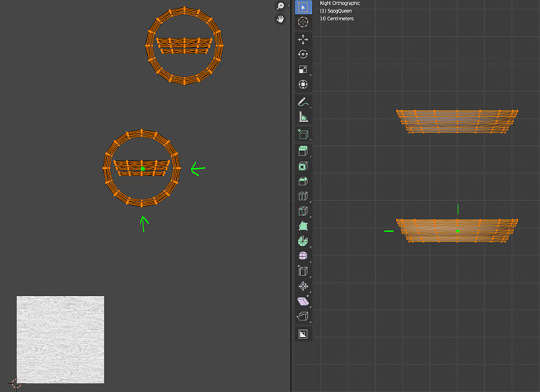Click the UV editor pan hand icon
540x392 pixels.
281,19
